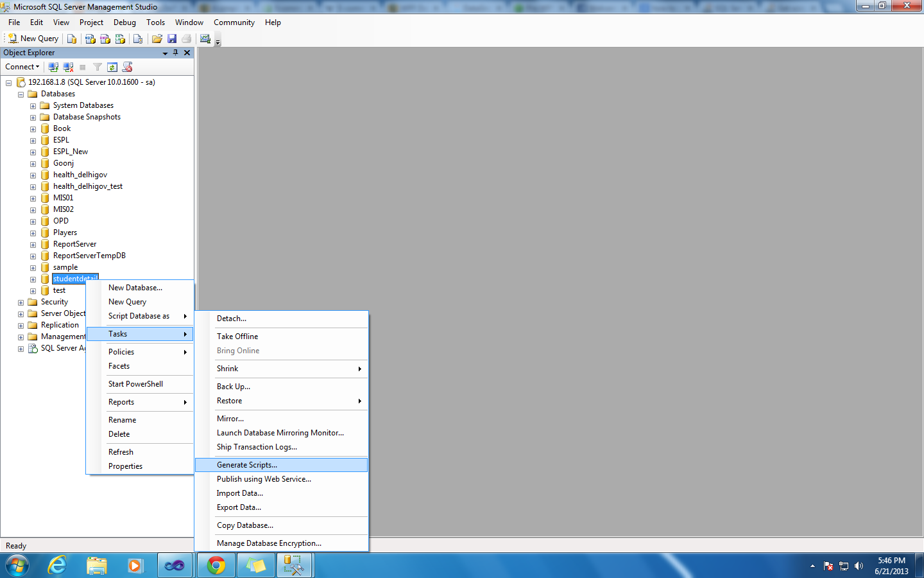Open a new Analysis Services XMLA Query

[x=120, y=39]
